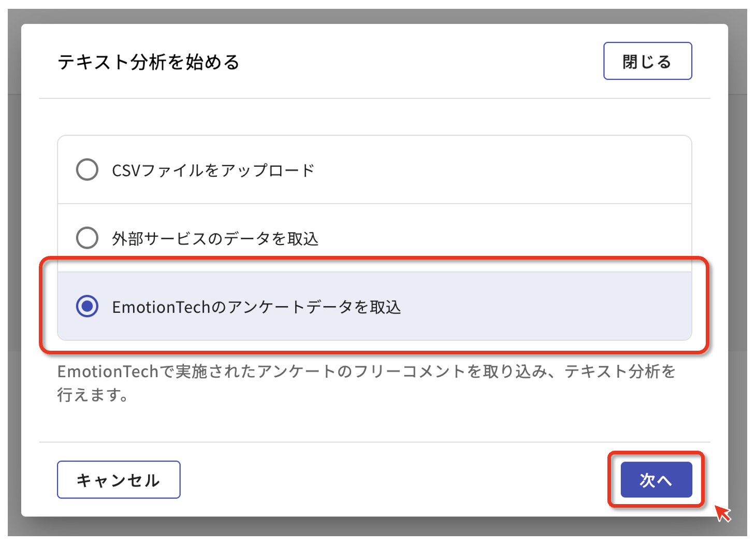Proceed with the 次へ button
This screenshot has width=756, height=545.
(656, 480)
